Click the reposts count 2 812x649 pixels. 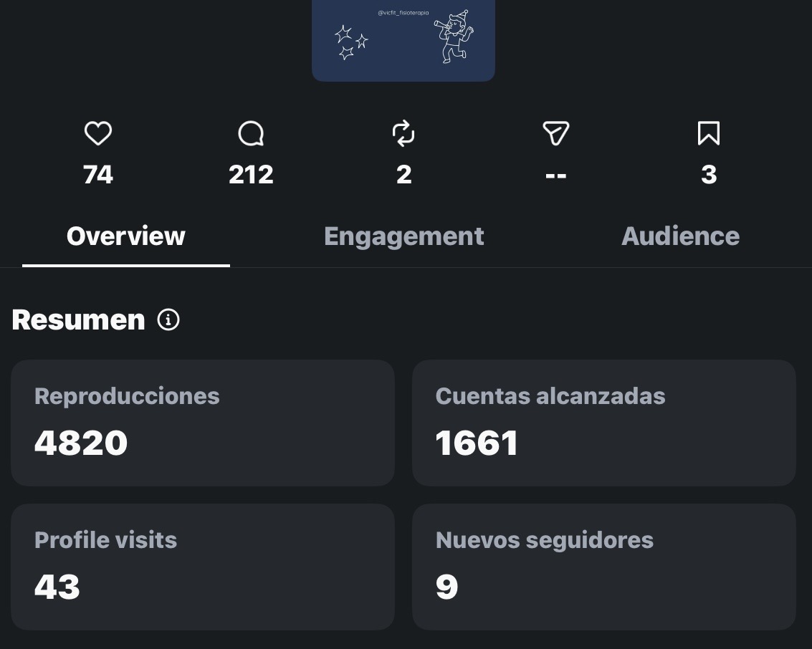(404, 174)
